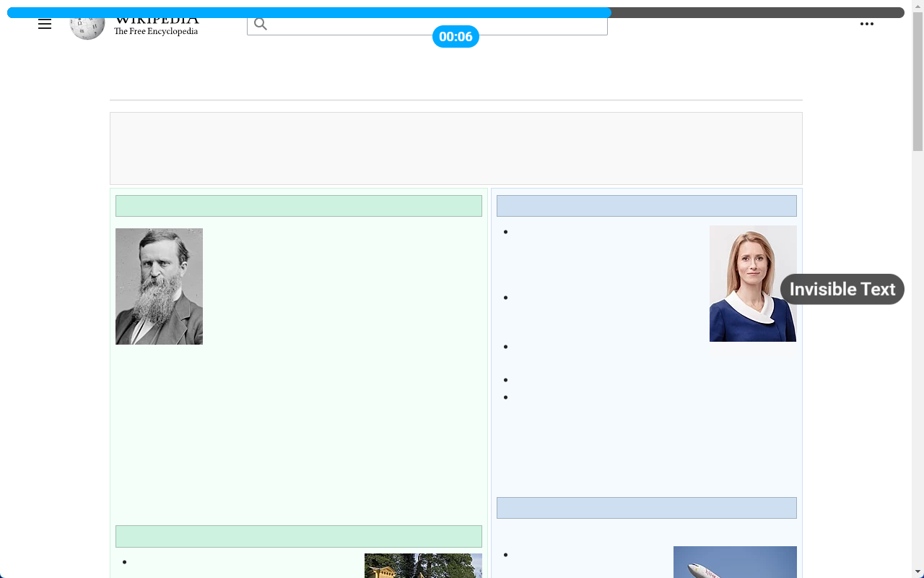The image size is (924, 578).
Task: Click the second green section header bar
Action: 298,536
